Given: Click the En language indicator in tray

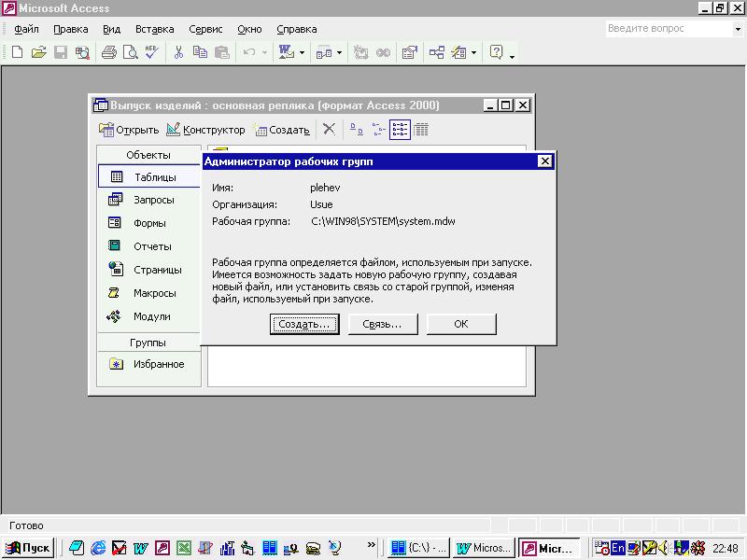Looking at the screenshot, I should (617, 548).
